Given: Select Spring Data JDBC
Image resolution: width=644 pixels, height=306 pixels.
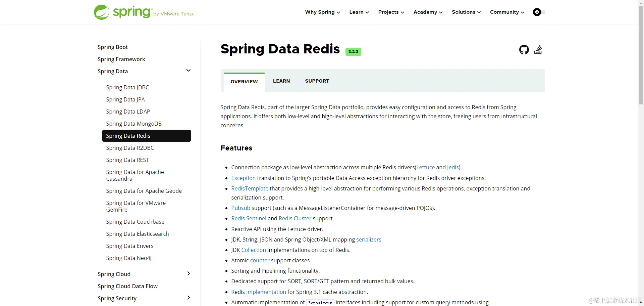Looking at the screenshot, I should [x=127, y=87].
